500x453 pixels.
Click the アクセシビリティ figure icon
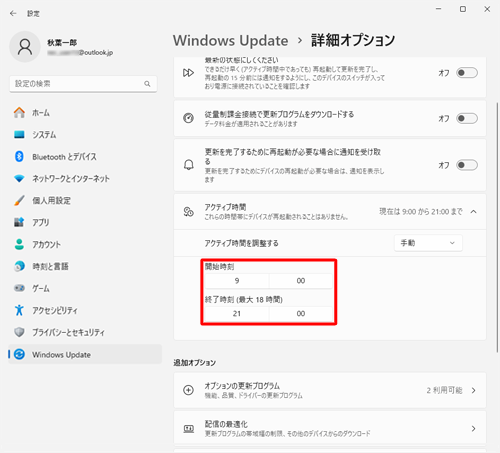tap(19, 310)
